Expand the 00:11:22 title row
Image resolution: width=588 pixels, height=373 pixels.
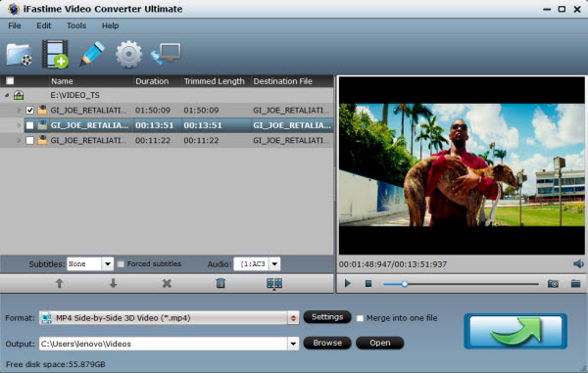19,140
